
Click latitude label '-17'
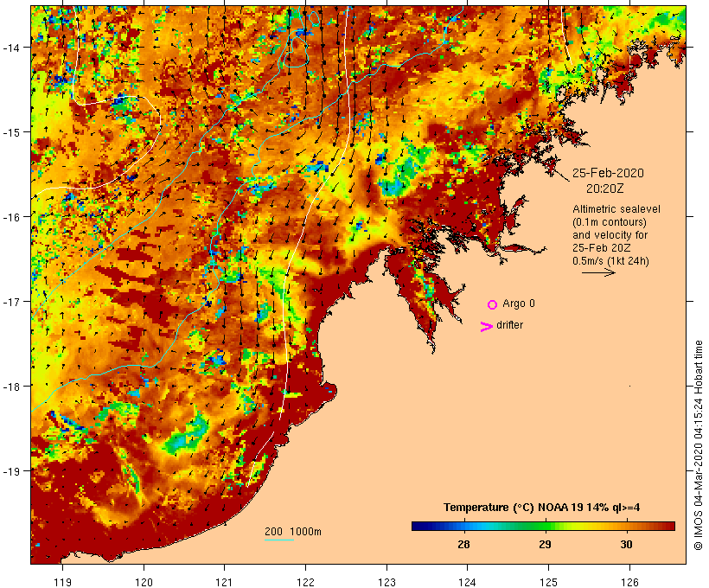tap(10, 302)
